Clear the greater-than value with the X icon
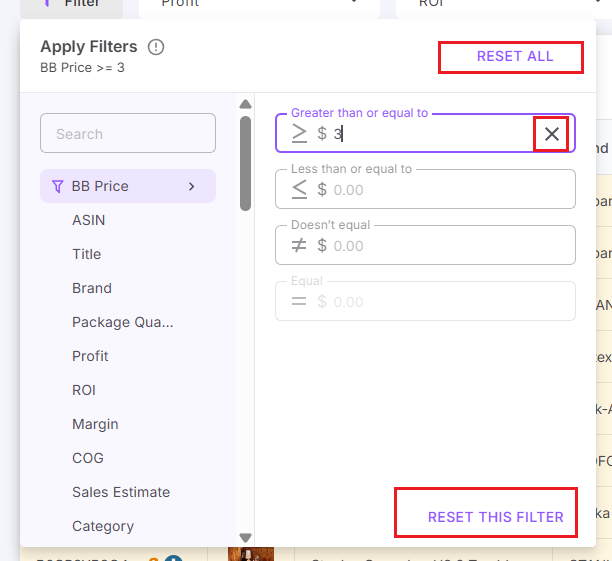Screen dimensions: 612x561 [551, 133]
